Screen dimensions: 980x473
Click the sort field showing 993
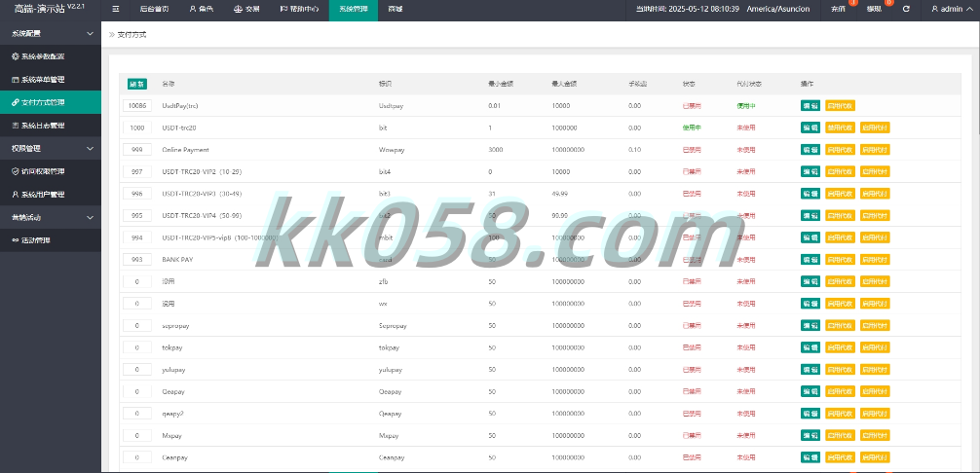137,260
